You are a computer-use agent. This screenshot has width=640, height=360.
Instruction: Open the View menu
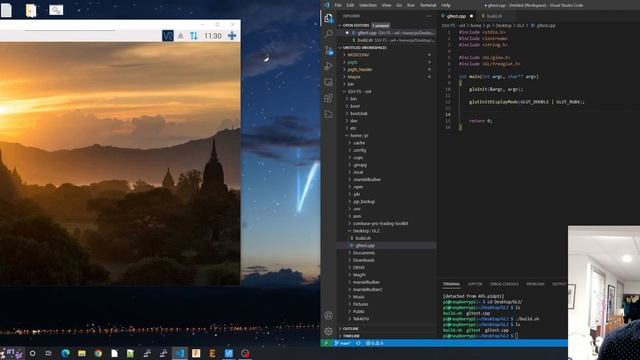click(x=386, y=5)
